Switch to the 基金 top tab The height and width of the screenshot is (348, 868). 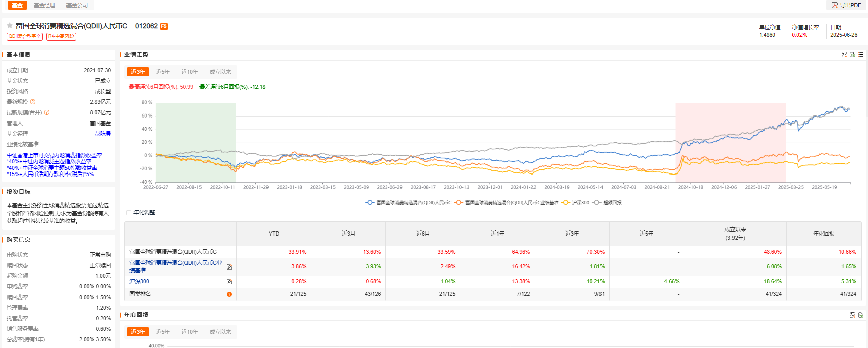pyautogui.click(x=17, y=5)
